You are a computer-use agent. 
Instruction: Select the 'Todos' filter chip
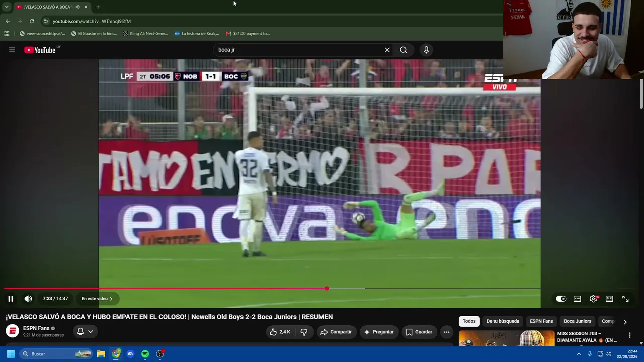point(469,321)
